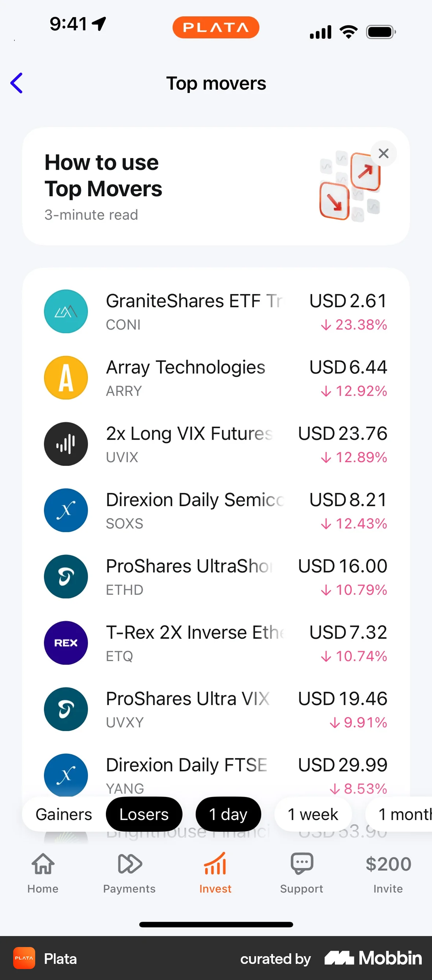Viewport: 432px width, 980px height.
Task: Open the ProShares Ultra VIX UVXY row
Action: [215, 709]
